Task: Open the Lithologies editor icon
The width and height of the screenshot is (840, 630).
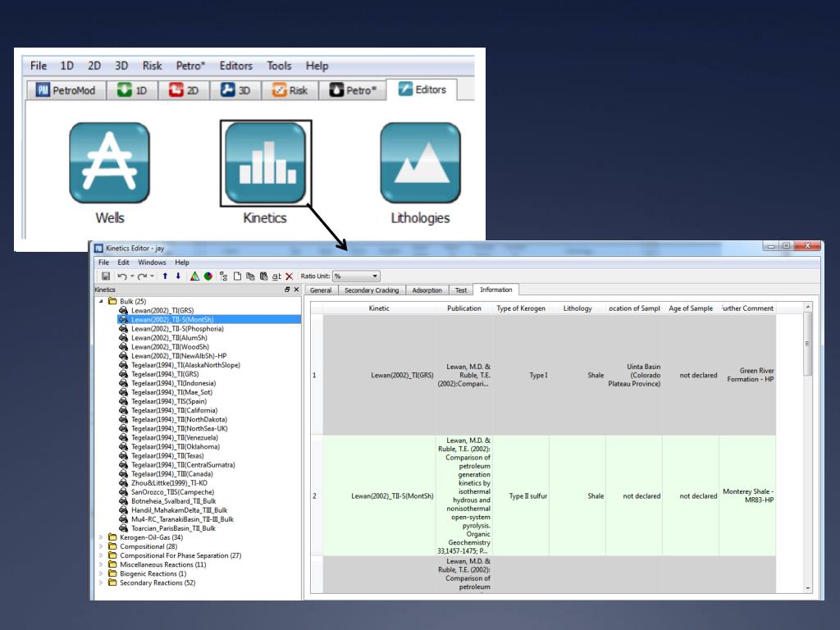Action: [421, 163]
